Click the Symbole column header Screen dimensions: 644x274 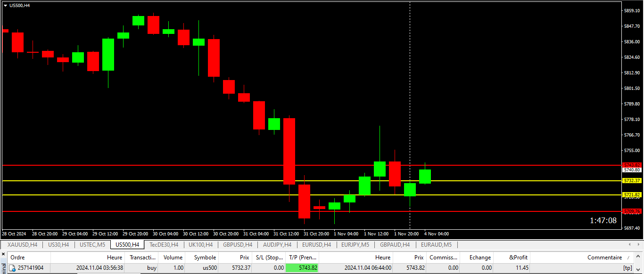(x=203, y=258)
